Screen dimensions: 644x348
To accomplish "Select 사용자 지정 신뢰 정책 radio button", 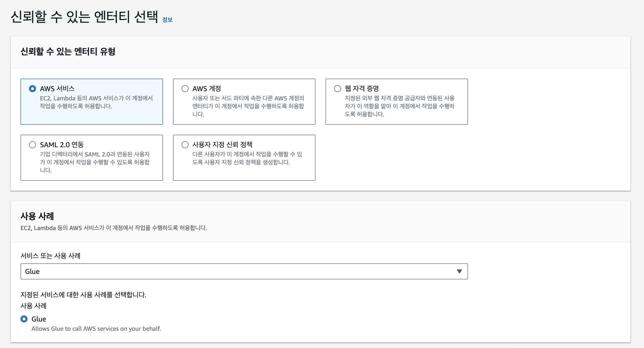I will point(185,145).
